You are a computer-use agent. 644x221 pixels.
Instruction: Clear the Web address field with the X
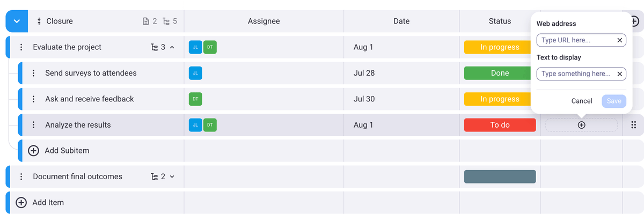click(619, 40)
